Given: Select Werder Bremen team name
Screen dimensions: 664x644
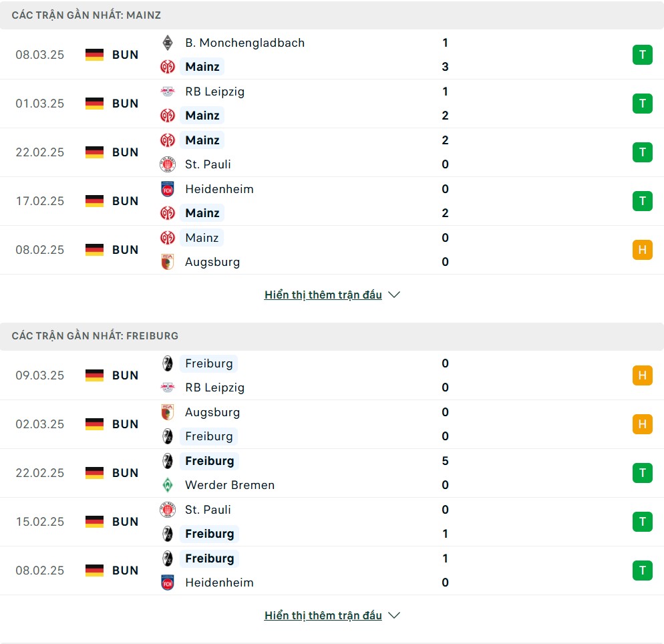Looking at the screenshot, I should [230, 485].
